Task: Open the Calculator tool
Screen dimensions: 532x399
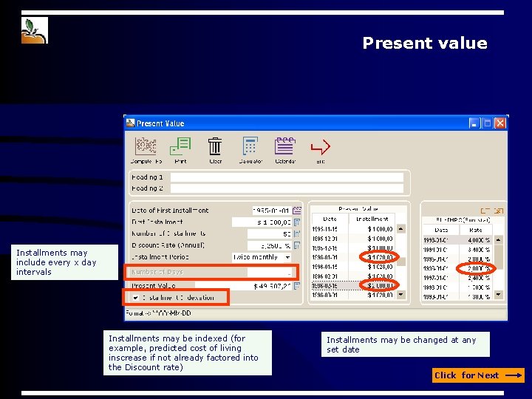Action: point(250,146)
